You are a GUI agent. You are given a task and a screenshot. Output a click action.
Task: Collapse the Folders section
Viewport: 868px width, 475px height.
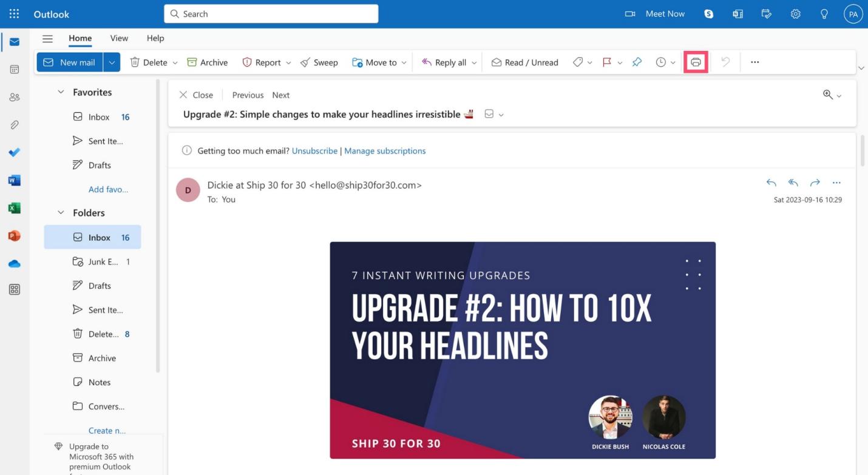coord(61,213)
